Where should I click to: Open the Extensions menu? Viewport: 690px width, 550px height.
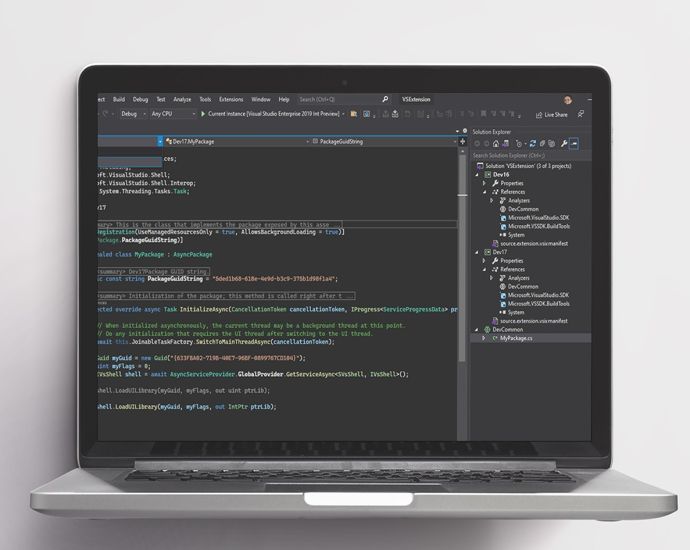click(231, 99)
